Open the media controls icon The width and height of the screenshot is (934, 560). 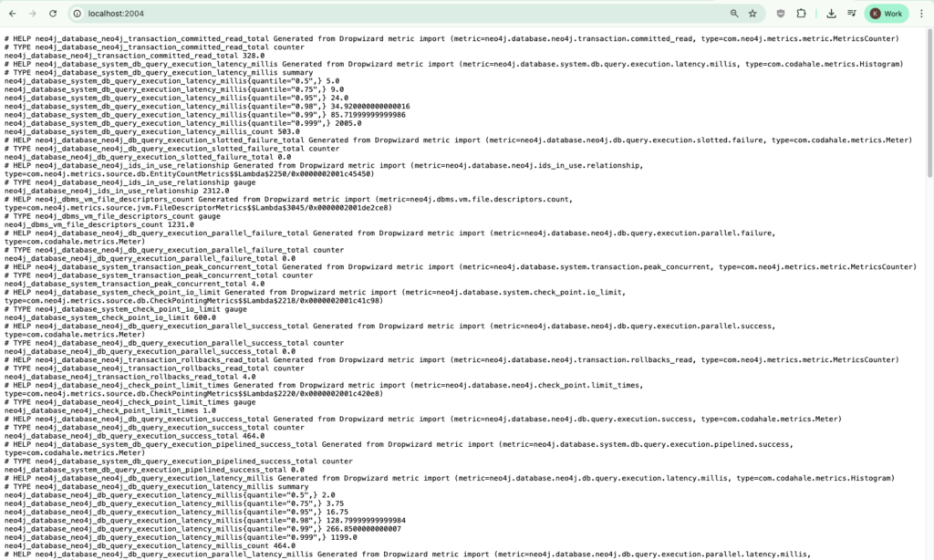point(851,14)
